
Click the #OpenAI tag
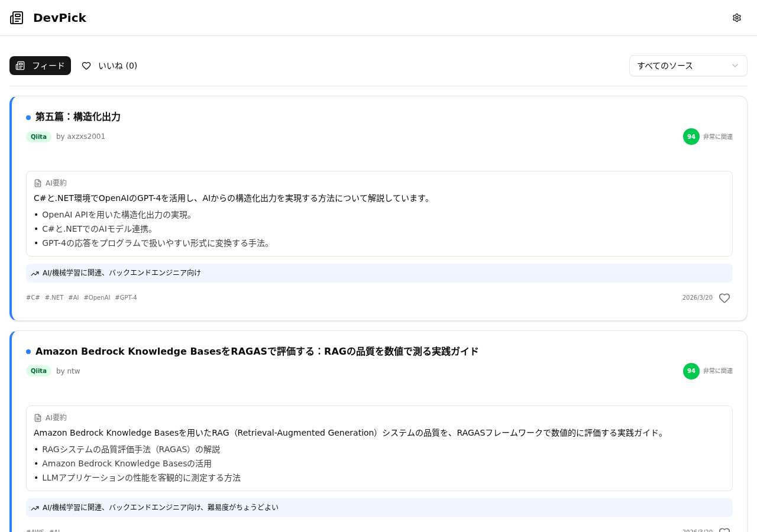click(x=97, y=298)
